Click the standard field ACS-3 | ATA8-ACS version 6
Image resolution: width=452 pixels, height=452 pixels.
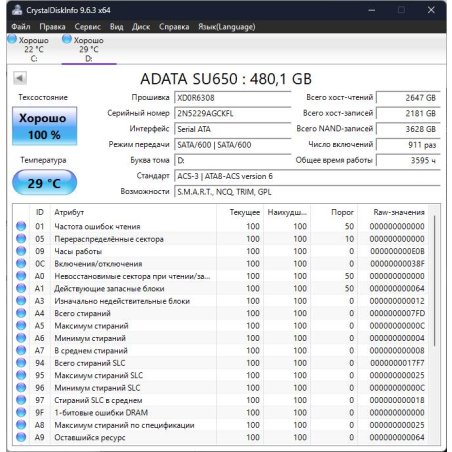pyautogui.click(x=307, y=176)
